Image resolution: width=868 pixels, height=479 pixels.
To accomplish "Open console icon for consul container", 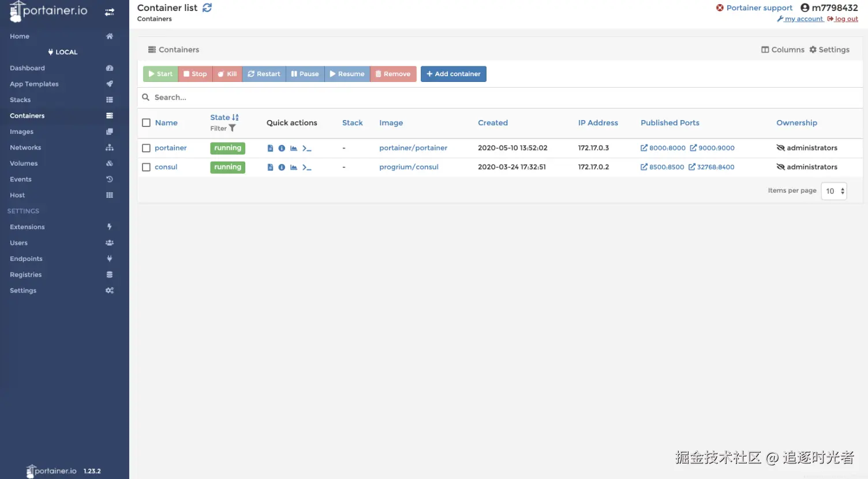I will pos(307,167).
